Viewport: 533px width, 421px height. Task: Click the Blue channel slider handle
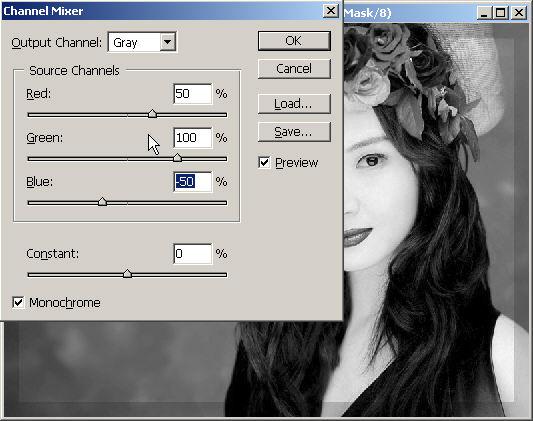[x=102, y=202]
